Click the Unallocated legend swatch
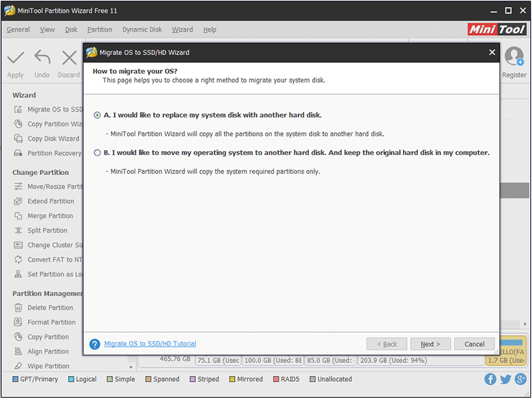532x398 pixels. [313, 379]
